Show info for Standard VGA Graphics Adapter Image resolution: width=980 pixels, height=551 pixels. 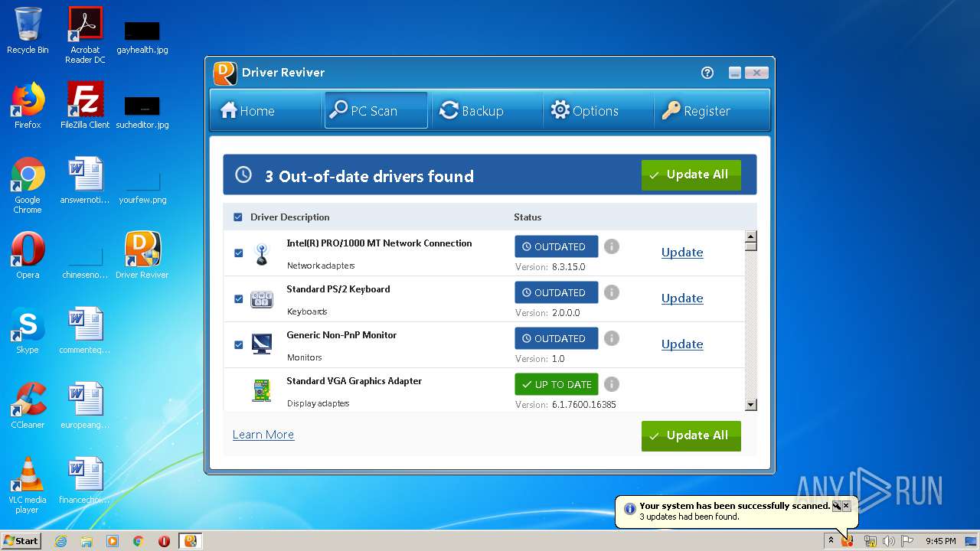[611, 384]
